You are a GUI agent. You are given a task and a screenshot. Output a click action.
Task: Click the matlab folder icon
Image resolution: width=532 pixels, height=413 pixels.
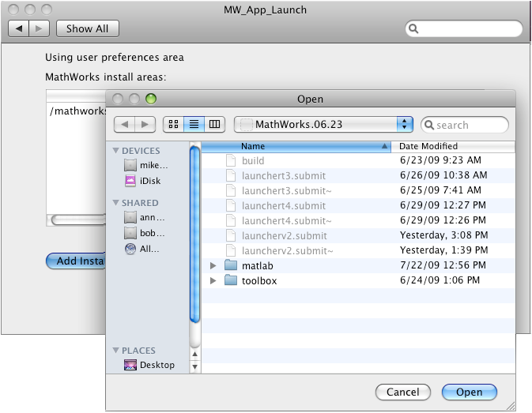click(x=231, y=266)
